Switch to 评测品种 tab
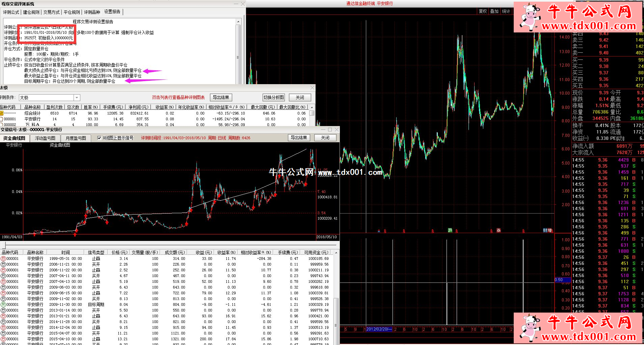Image resolution: width=644 pixels, height=345 pixels. tap(92, 12)
